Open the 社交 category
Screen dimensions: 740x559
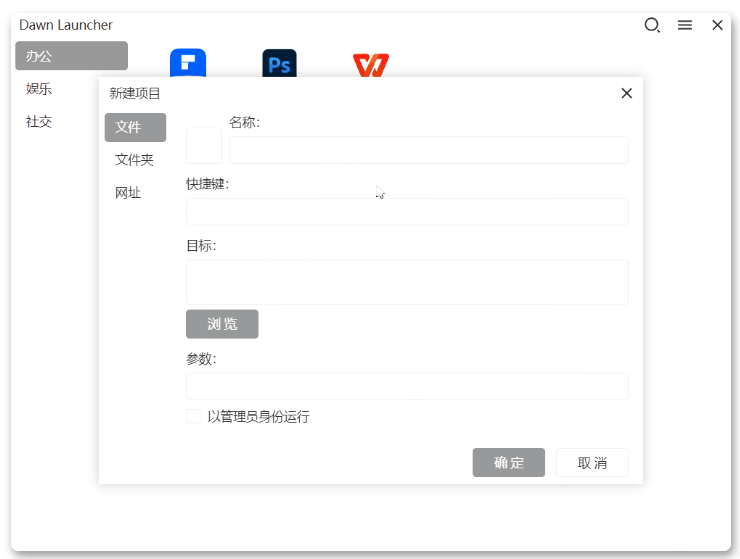[x=40, y=122]
